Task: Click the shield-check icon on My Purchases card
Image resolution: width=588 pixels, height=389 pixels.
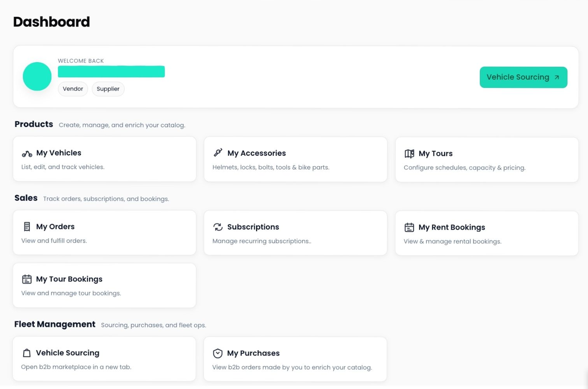Action: [218, 353]
